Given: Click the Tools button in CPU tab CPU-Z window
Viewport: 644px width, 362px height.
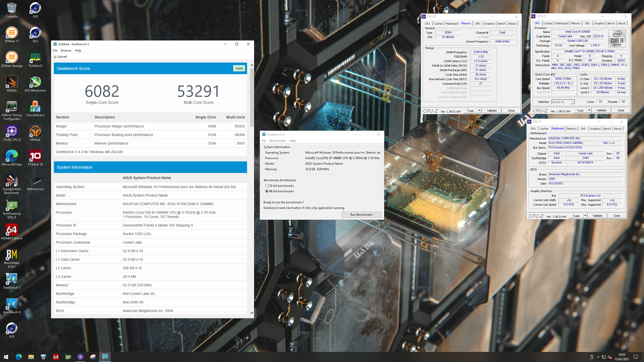Looking at the screenshot, I should click(x=580, y=110).
